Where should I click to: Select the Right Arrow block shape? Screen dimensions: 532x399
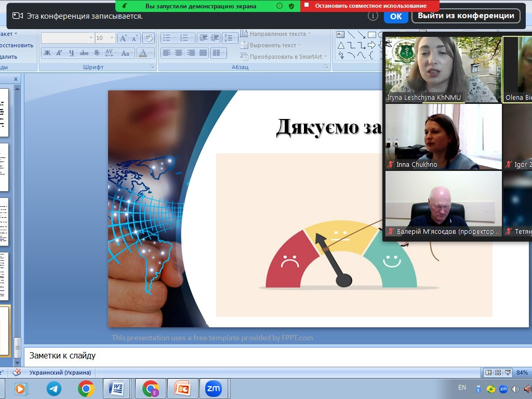tap(372, 45)
